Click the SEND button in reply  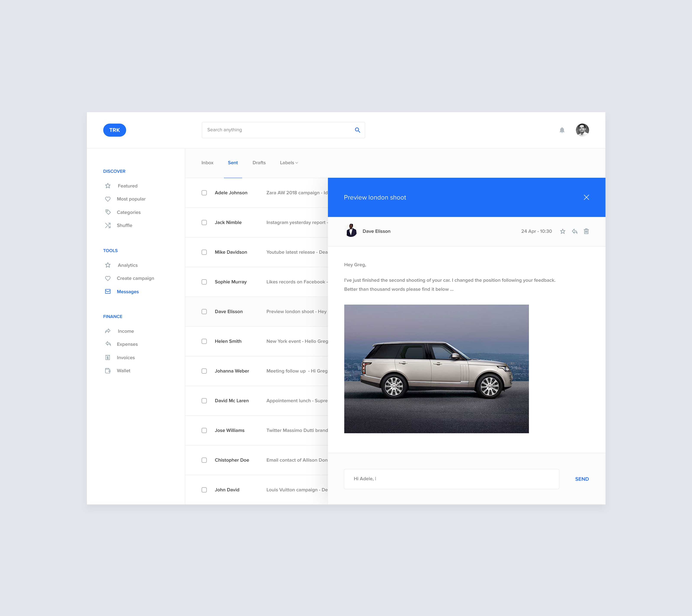click(x=582, y=479)
